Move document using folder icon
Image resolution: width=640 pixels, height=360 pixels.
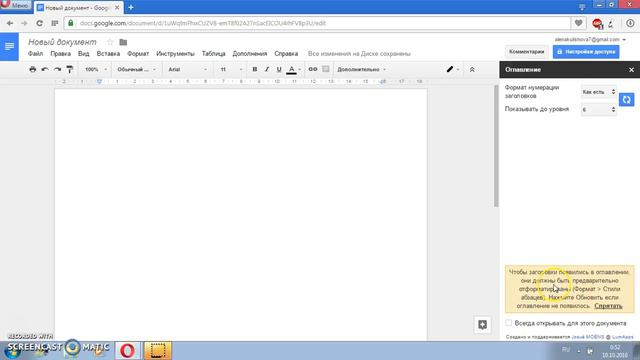(123, 42)
